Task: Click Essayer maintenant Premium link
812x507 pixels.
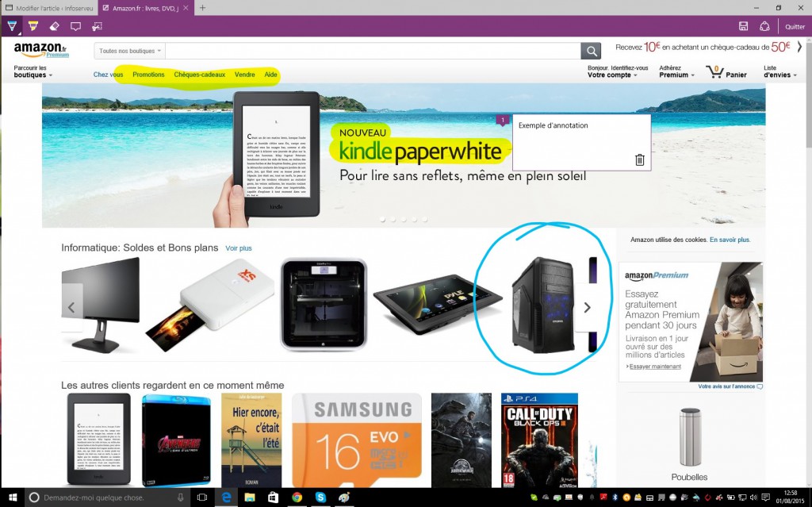Action: point(654,367)
